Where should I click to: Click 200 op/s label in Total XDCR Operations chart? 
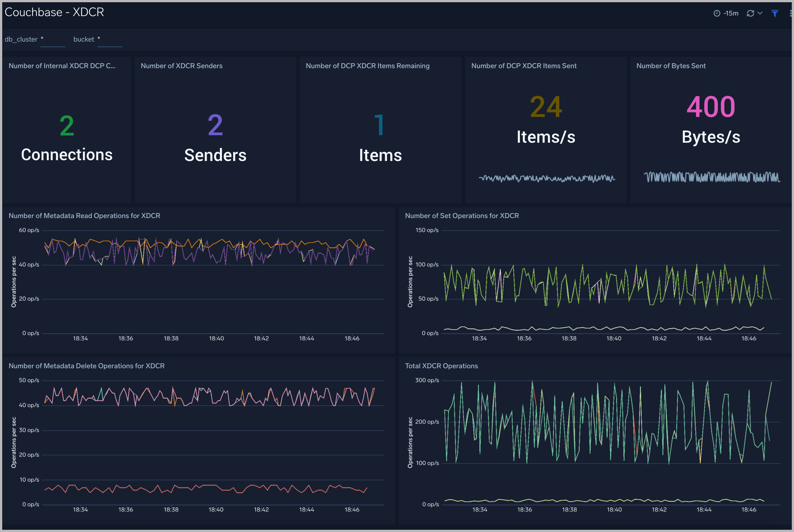[x=427, y=422]
